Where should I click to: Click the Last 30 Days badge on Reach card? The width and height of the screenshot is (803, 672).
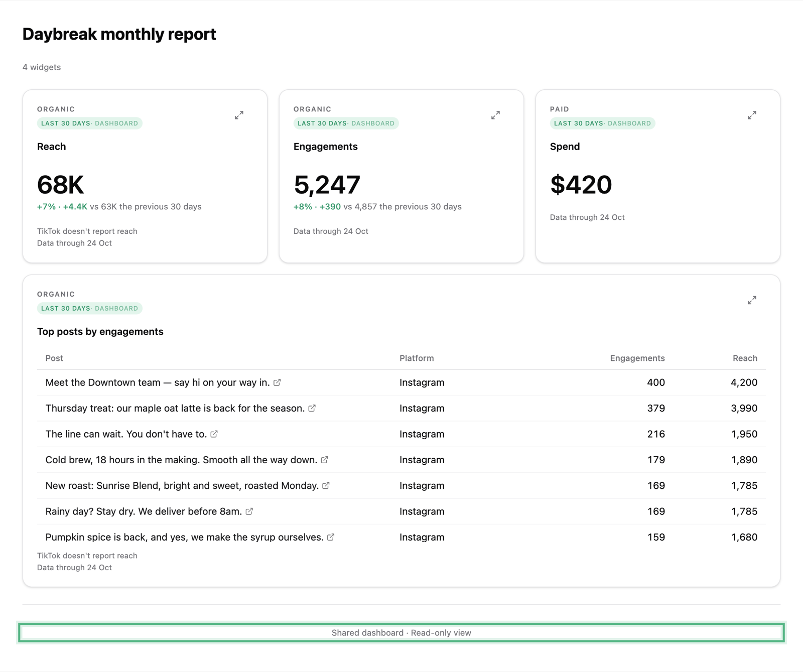point(89,123)
